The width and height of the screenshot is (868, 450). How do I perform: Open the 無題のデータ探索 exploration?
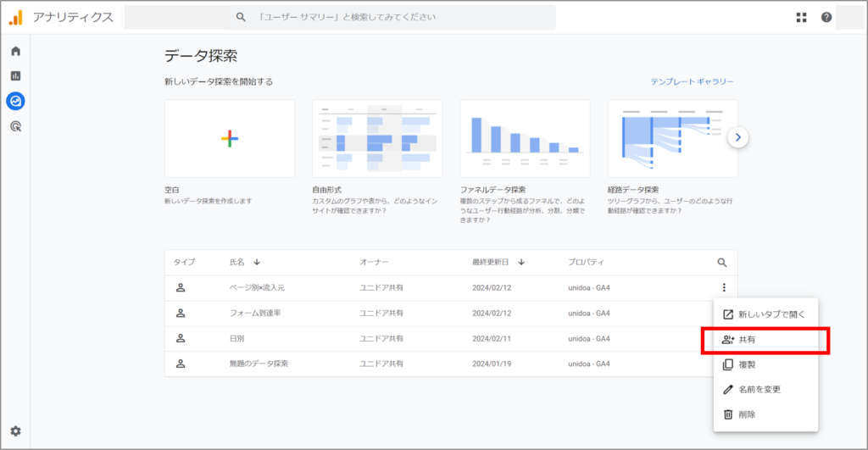259,364
